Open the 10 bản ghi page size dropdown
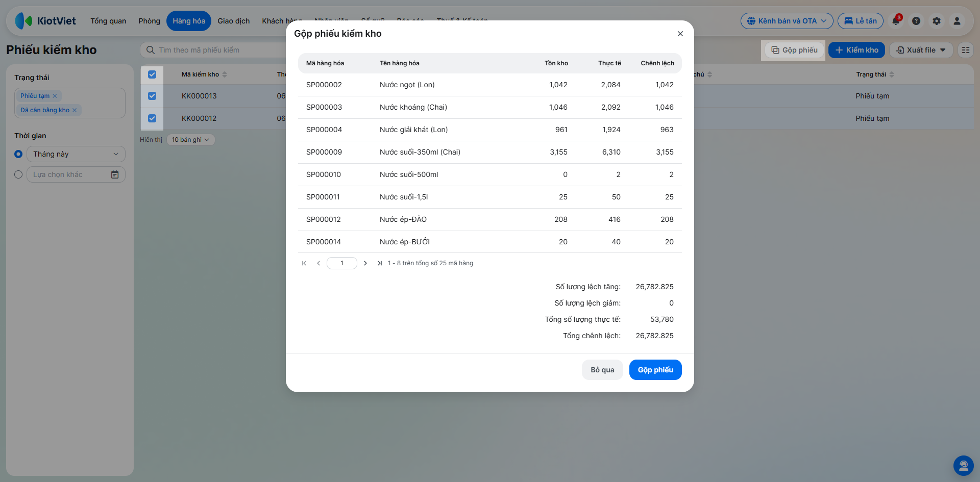 coord(190,140)
